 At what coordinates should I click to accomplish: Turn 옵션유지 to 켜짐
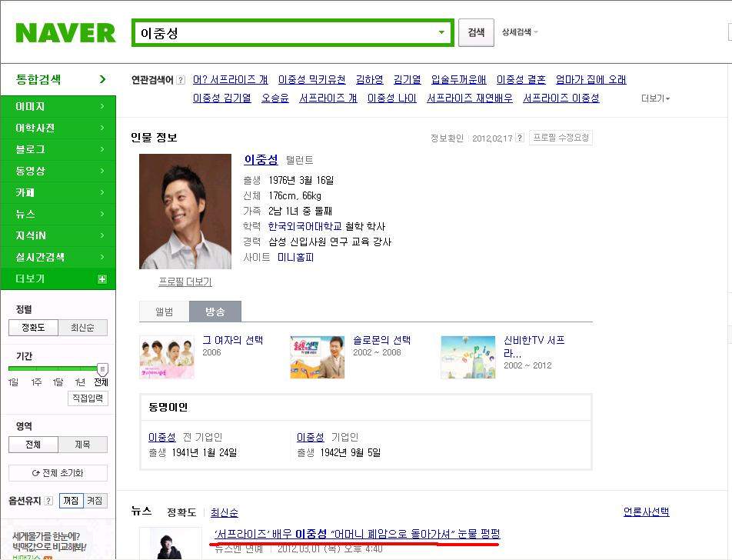click(95, 501)
